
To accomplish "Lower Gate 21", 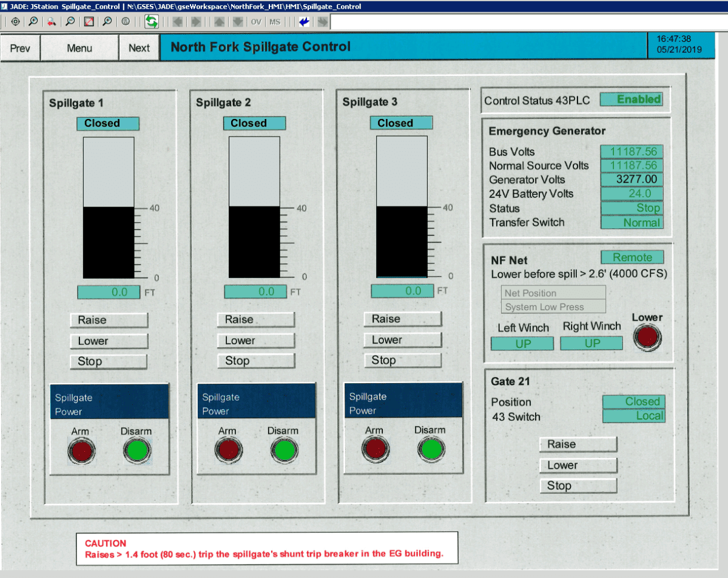I will 578,465.
